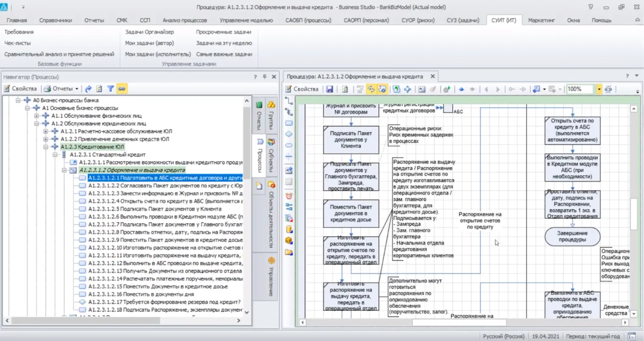The image size is (644, 341).
Task: Select the alarm clock shape in palette
Action: point(289,196)
